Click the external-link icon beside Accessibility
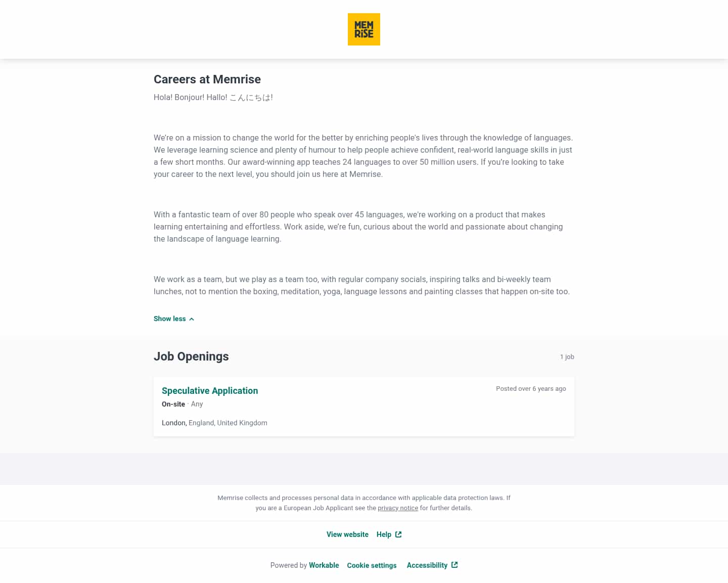This screenshot has height=583, width=728. click(x=454, y=565)
